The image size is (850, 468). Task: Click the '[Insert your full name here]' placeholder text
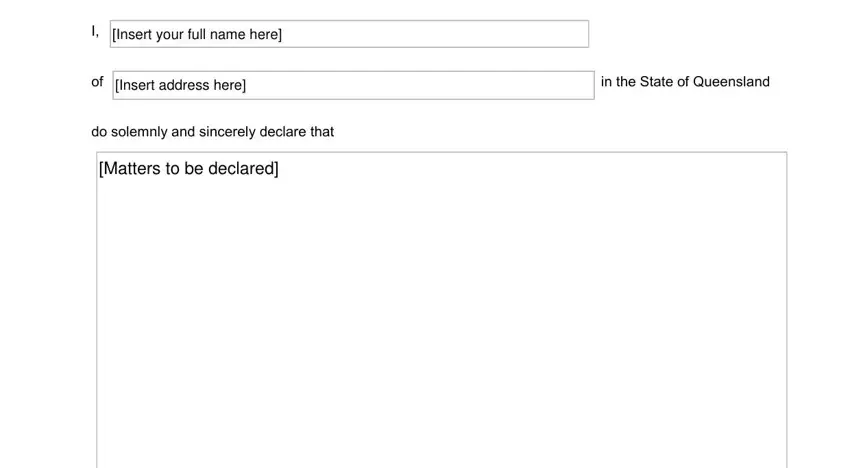[x=197, y=35]
